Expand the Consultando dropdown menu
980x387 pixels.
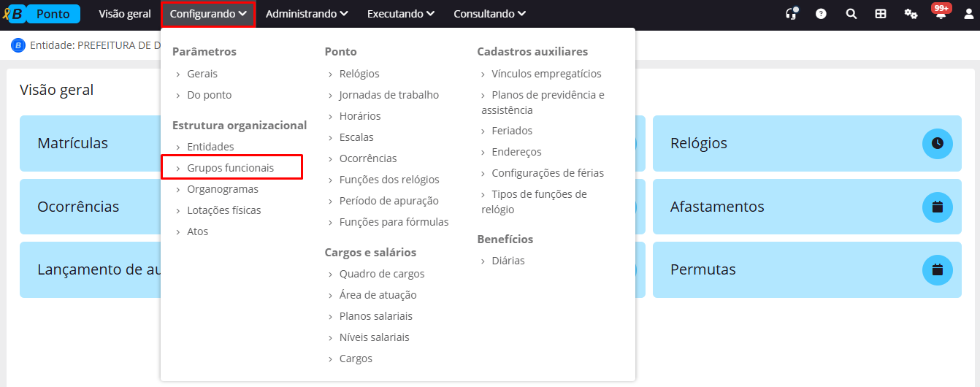[x=489, y=14]
